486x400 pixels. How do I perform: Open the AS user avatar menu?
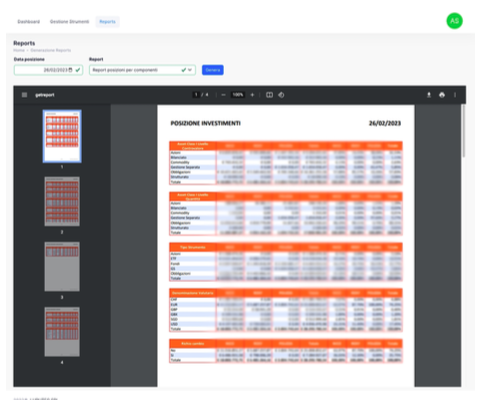[454, 21]
